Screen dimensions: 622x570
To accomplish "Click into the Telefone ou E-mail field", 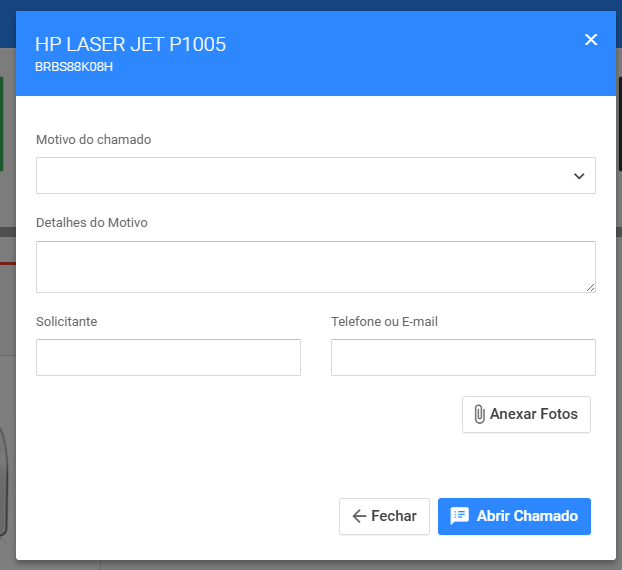I will coord(463,357).
